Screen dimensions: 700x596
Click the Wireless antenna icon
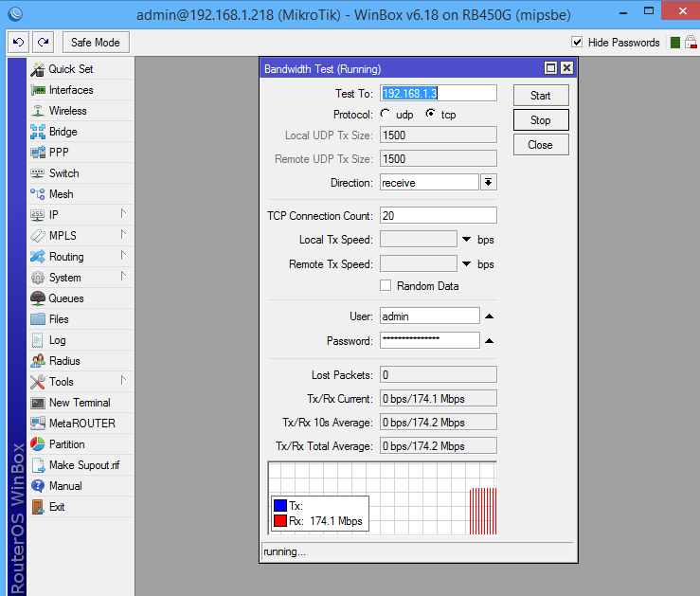[x=38, y=111]
